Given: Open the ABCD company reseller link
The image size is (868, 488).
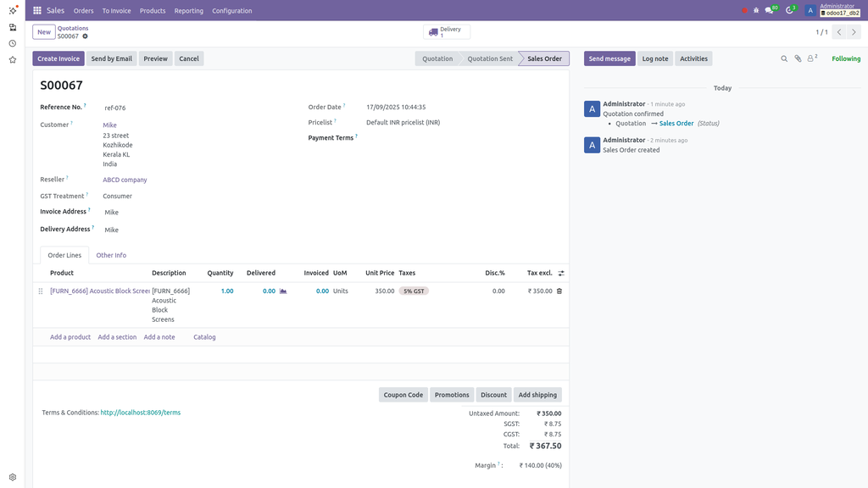Looking at the screenshot, I should pos(124,179).
